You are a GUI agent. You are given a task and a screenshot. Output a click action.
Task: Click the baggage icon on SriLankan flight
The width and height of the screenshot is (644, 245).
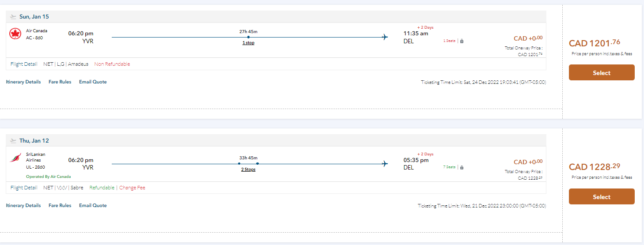click(x=462, y=167)
